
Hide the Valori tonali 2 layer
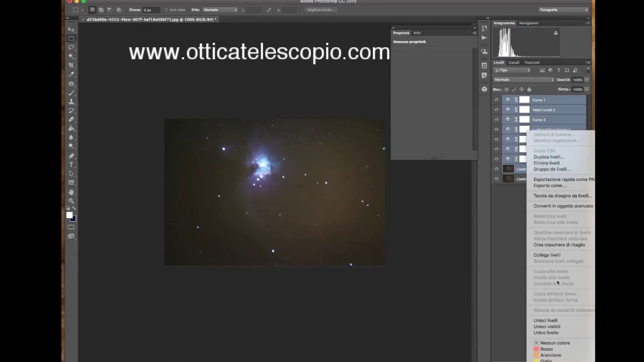coord(497,110)
